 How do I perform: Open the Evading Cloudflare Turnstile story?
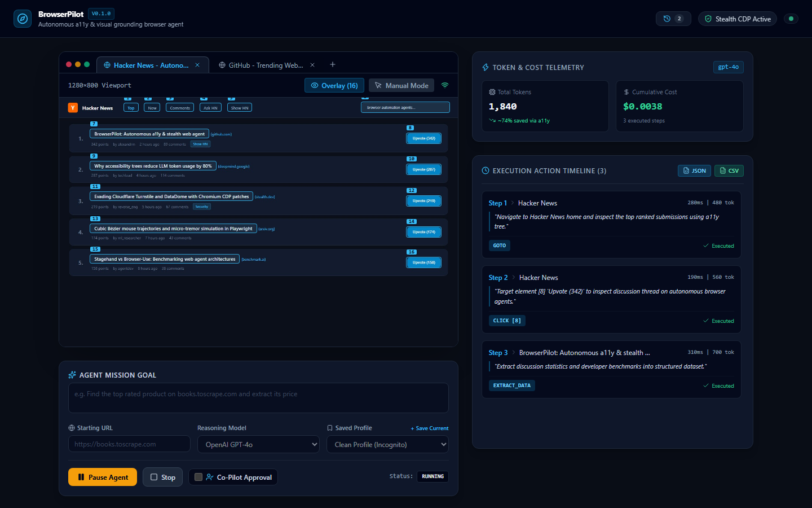[171, 196]
